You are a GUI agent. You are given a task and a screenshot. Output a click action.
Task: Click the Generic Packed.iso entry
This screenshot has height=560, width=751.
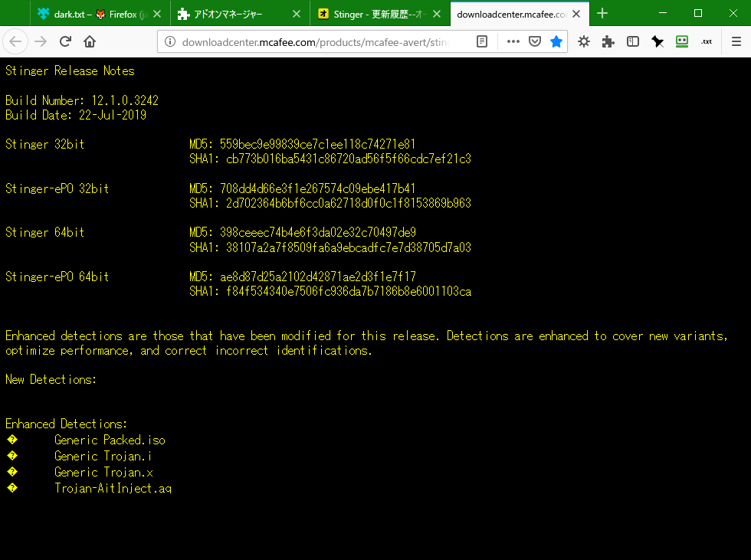pyautogui.click(x=110, y=440)
